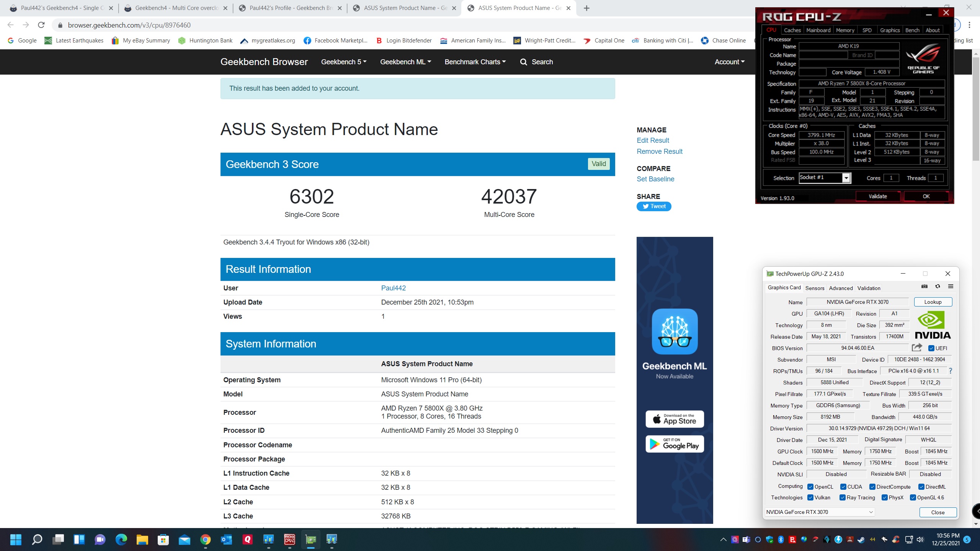Click the Remove Result link
This screenshot has width=980, height=551.
(x=659, y=152)
